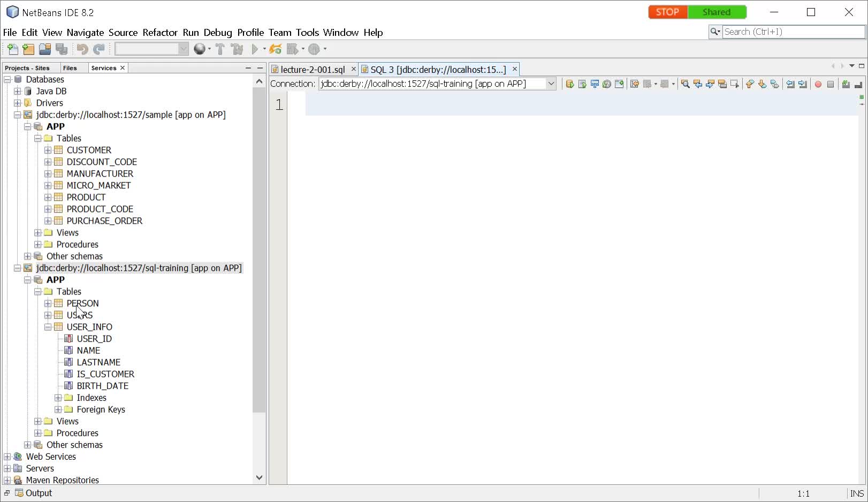Collapse the sample database connection node
The width and height of the screenshot is (868, 502).
18,115
